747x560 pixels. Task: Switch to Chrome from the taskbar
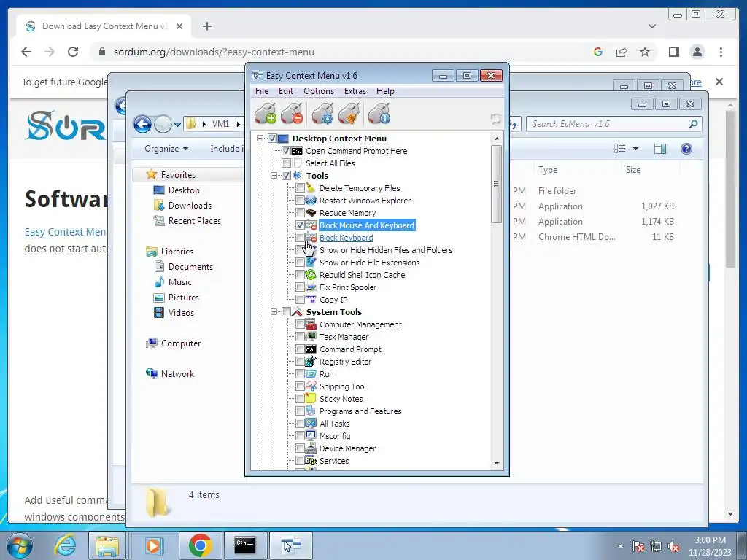(200, 545)
